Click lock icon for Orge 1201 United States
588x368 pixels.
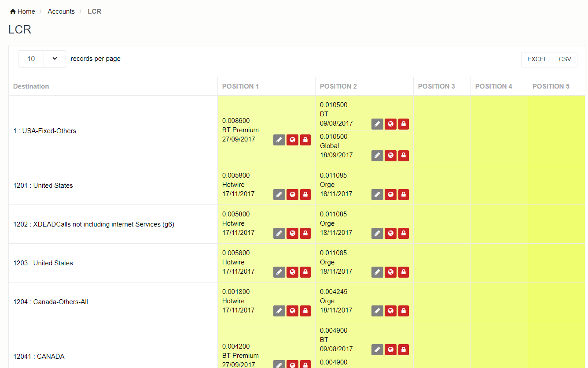pyautogui.click(x=404, y=194)
